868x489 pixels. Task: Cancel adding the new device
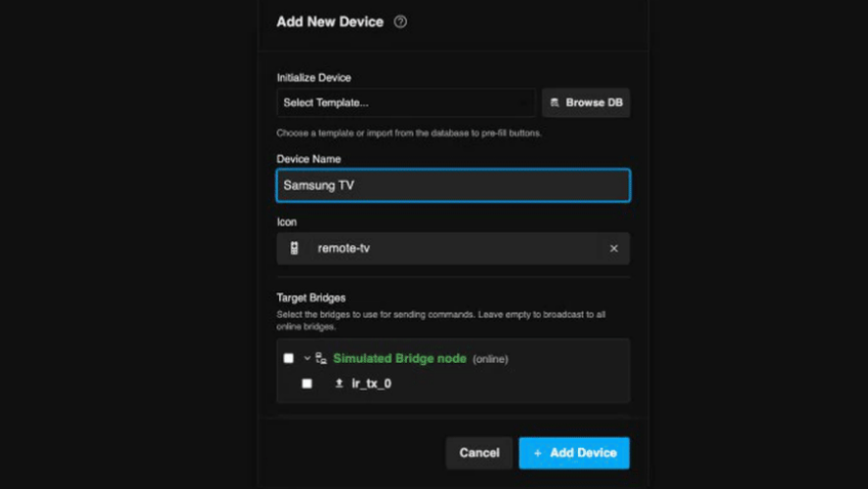click(x=479, y=453)
